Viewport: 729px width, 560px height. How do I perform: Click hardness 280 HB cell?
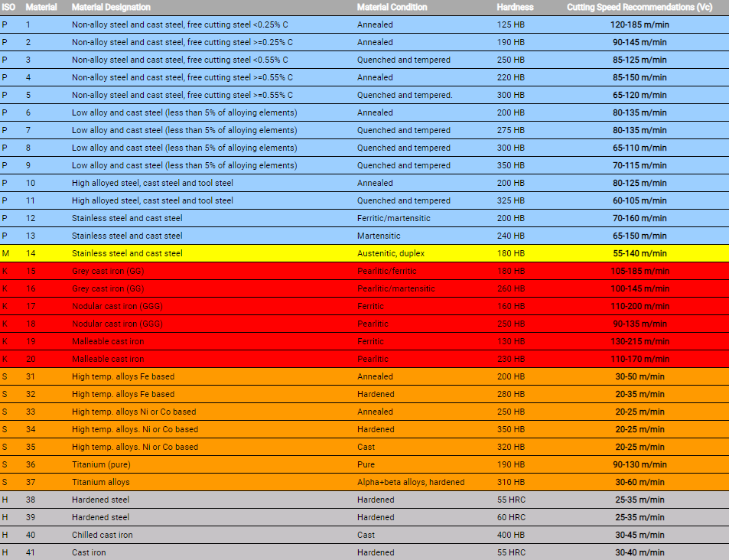[511, 394]
